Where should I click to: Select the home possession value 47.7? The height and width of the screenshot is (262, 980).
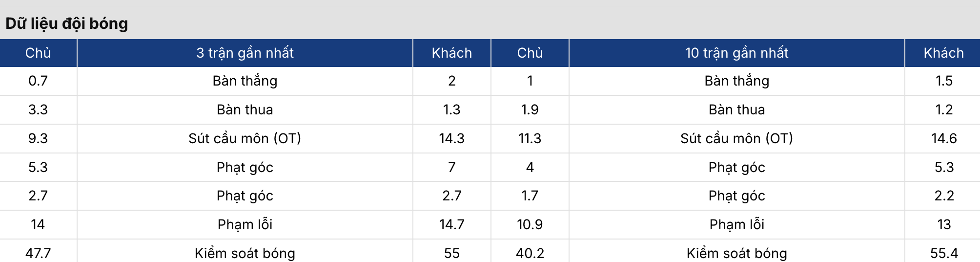tap(38, 253)
